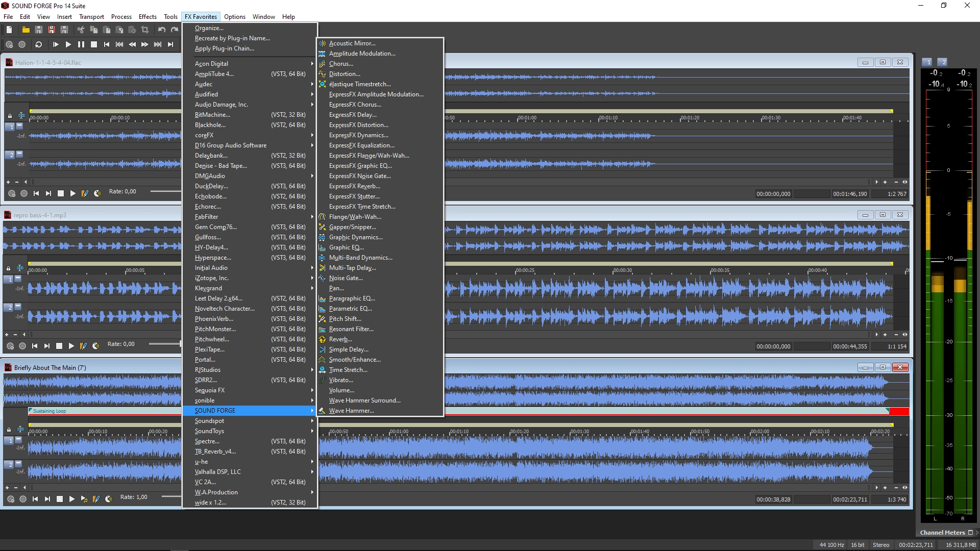Click Rate slider in Briefly About The Main window
The height and width of the screenshot is (551, 980).
click(171, 497)
